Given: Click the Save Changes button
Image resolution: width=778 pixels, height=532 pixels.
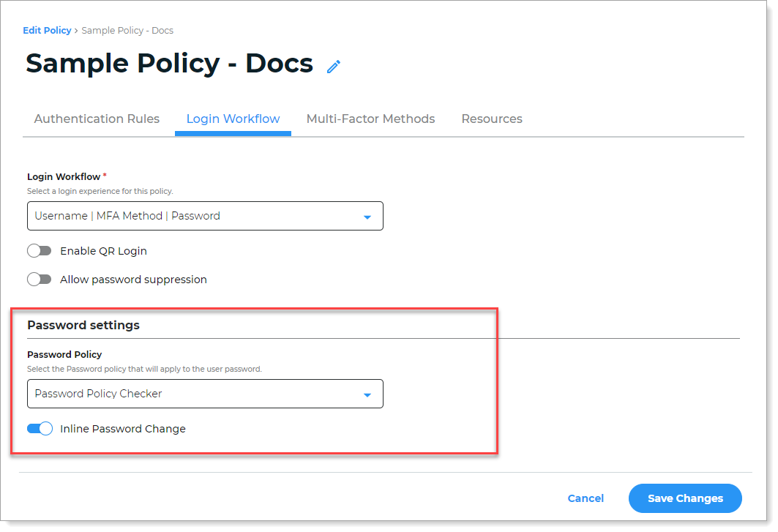Looking at the screenshot, I should pyautogui.click(x=685, y=498).
